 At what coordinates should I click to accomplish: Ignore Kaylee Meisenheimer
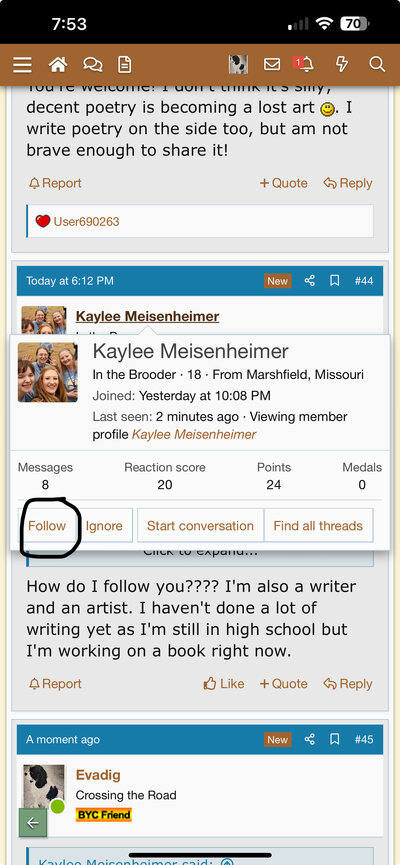pyautogui.click(x=104, y=526)
